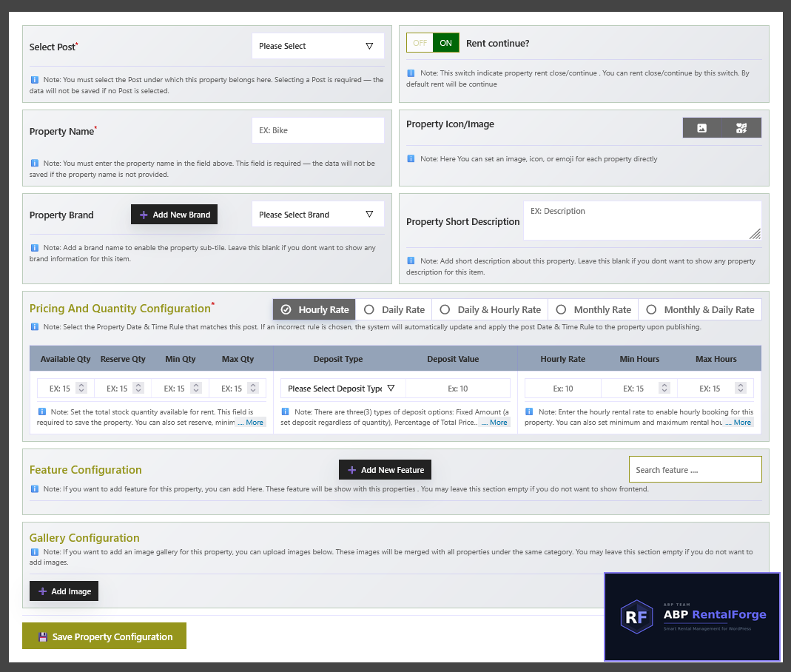Switch Rent continue toggle to ON

(446, 43)
